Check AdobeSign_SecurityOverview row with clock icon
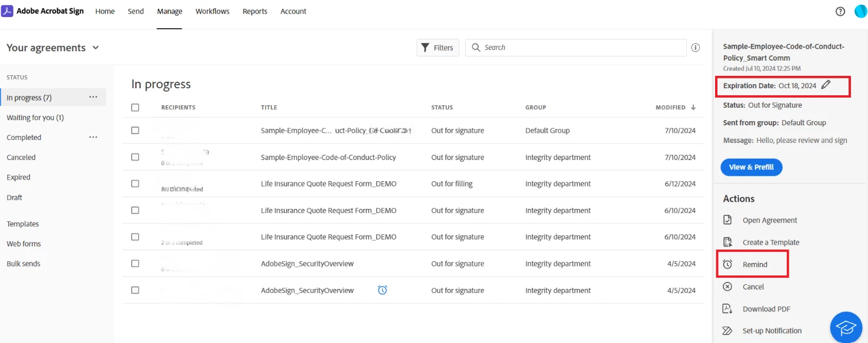The width and height of the screenshot is (868, 343). [x=135, y=290]
